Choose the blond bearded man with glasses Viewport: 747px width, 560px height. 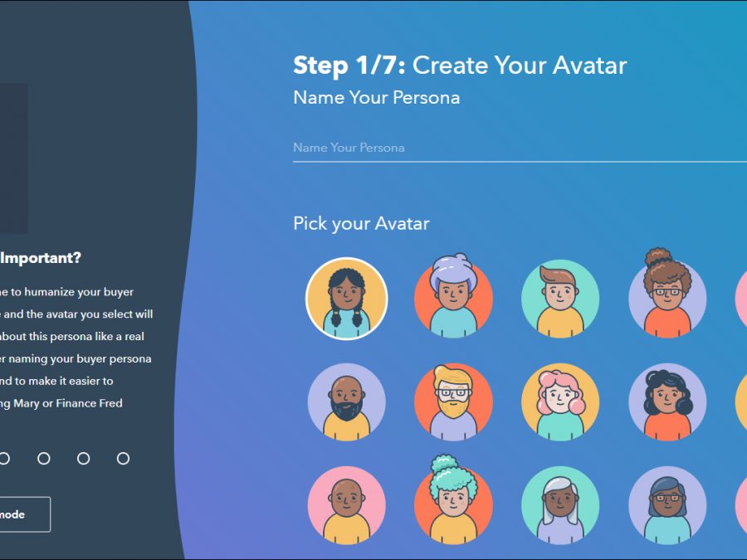pyautogui.click(x=453, y=402)
